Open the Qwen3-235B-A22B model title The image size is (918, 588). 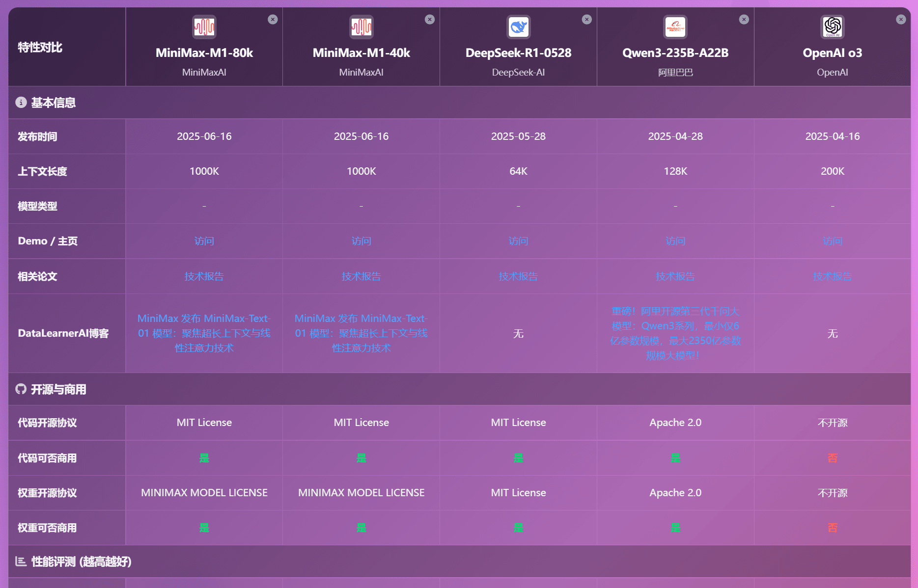[675, 53]
